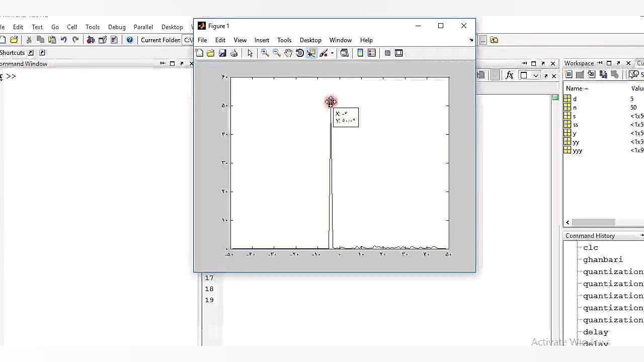Undo the last action in MATLAB toolbar
Viewport: 644px width, 362px height.
click(64, 40)
